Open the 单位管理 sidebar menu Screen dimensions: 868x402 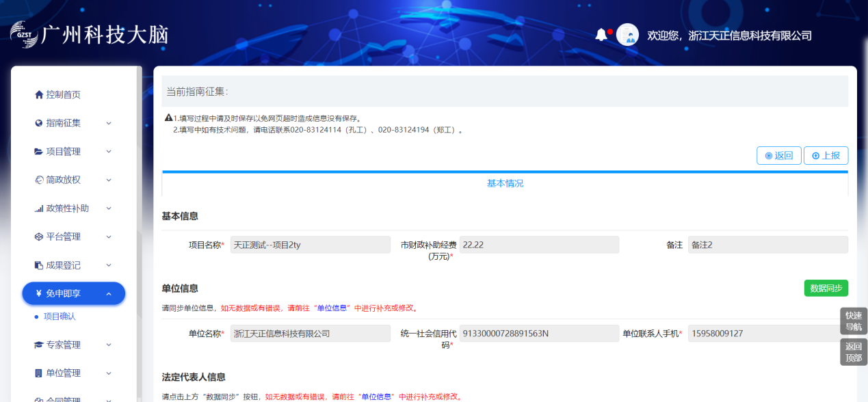(x=63, y=373)
